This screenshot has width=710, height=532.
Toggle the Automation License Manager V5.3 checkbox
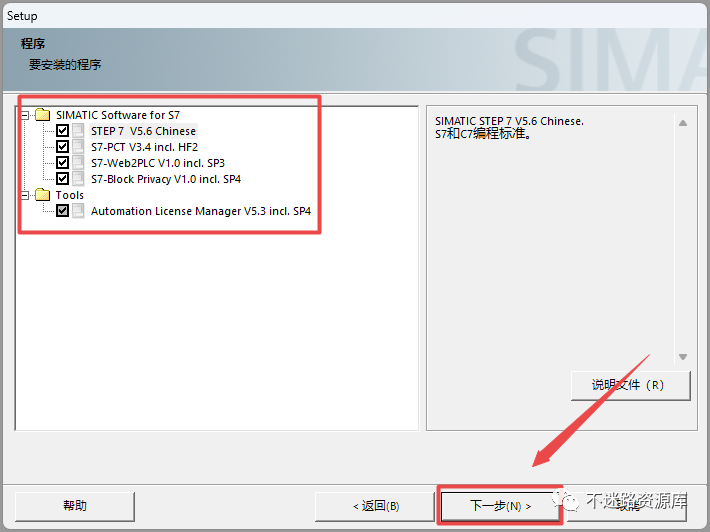(x=62, y=211)
